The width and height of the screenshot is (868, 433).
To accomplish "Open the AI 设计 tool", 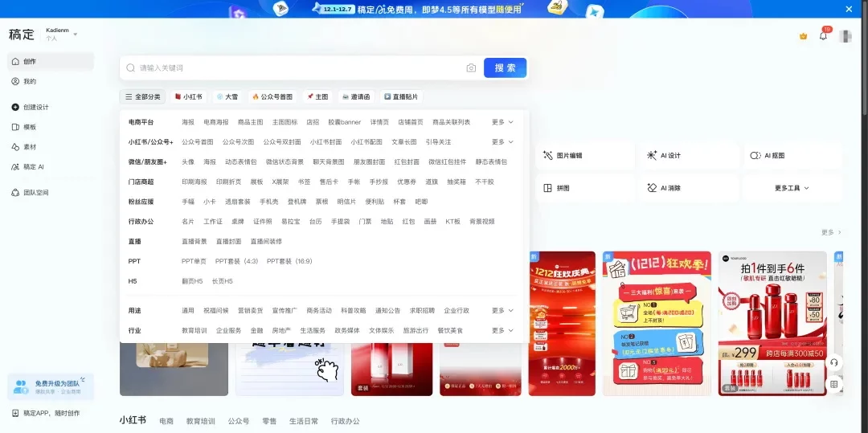I will (690, 156).
